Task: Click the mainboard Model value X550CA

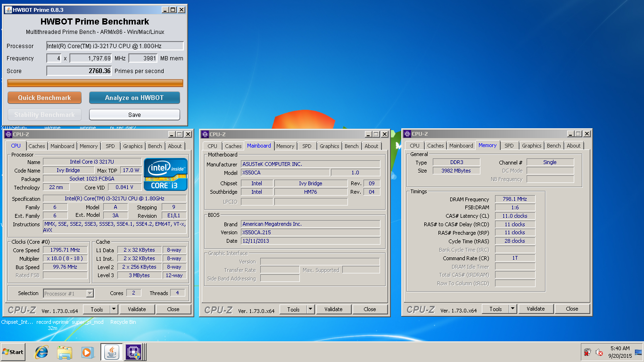Action: [x=285, y=173]
